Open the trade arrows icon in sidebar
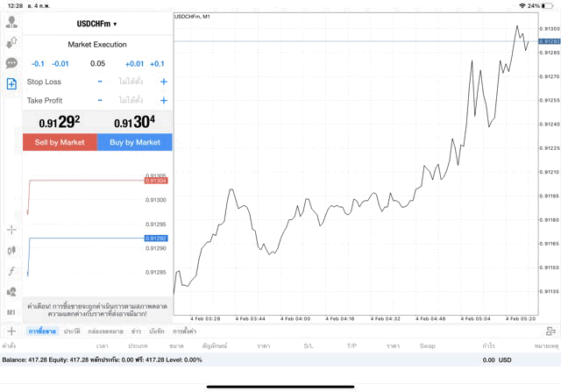The width and height of the screenshot is (561, 392). coord(11,42)
